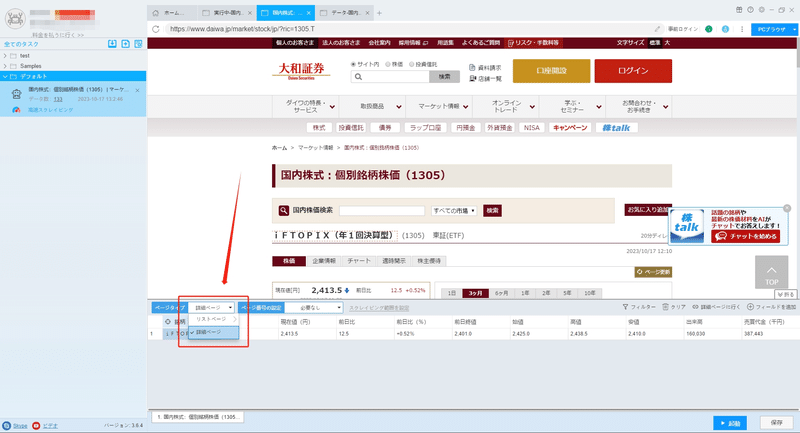The width and height of the screenshot is (800, 433).
Task: Open the ページタイプ dropdown
Action: pyautogui.click(x=211, y=308)
